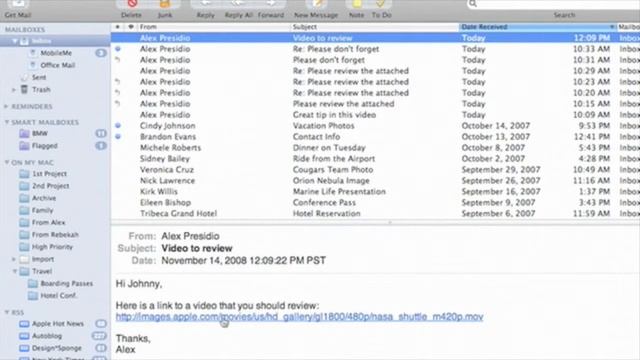640x360 pixels.
Task: Click unread dot on Contact Info row
Action: (x=118, y=137)
